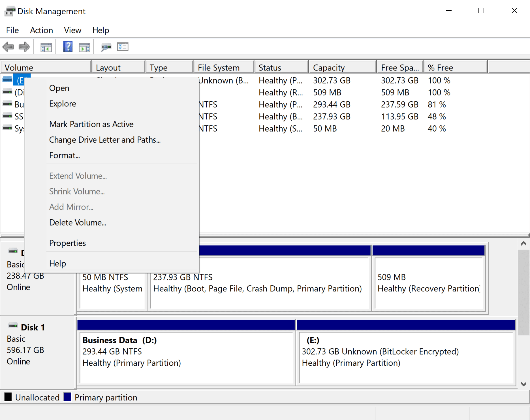
Task: Select Mark Partition as Active
Action: [x=91, y=124]
